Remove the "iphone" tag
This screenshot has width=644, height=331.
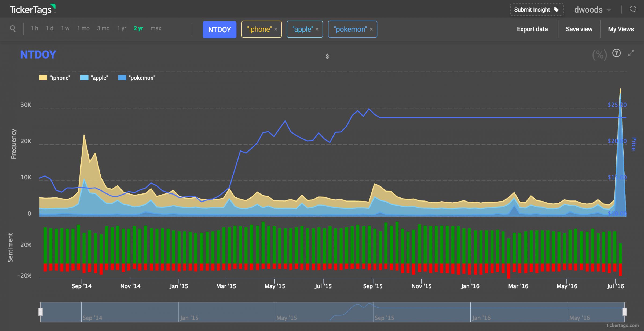(276, 29)
